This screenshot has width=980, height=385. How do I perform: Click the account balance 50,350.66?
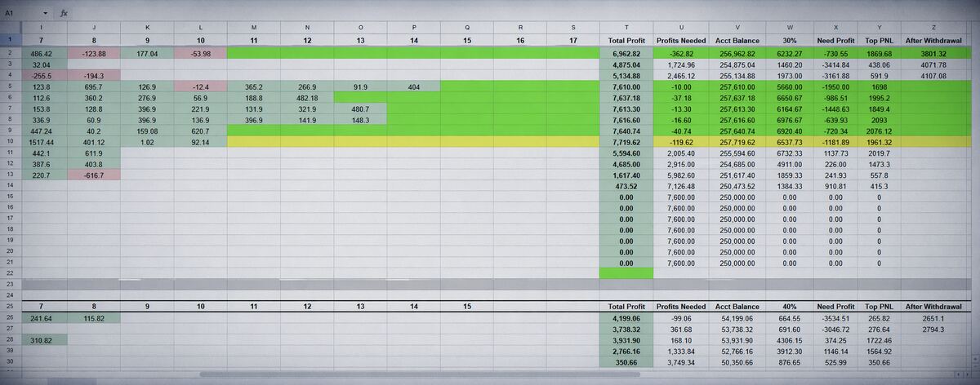[x=737, y=361]
